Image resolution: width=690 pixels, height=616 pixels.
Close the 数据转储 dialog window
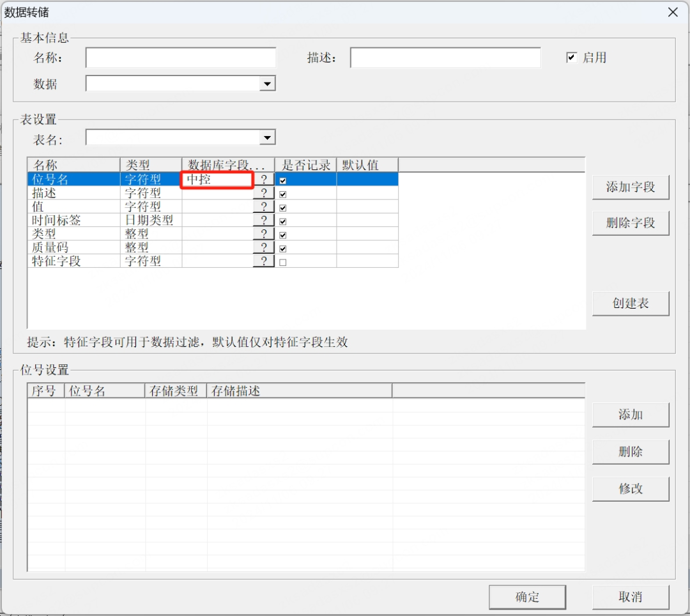point(672,12)
